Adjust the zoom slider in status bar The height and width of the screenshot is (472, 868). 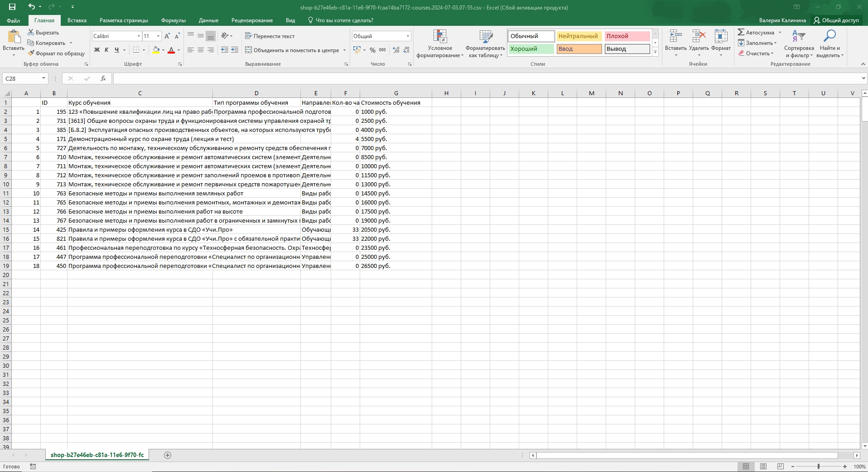click(819, 467)
